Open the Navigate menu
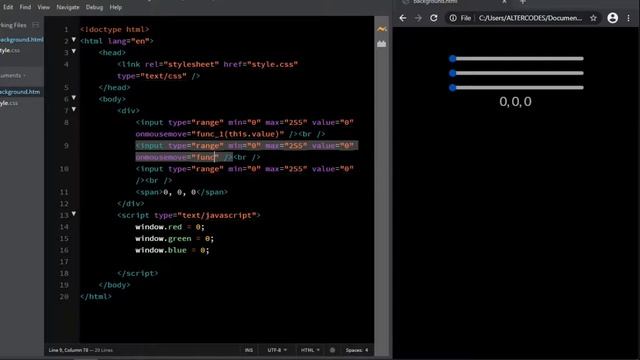 pyautogui.click(x=68, y=7)
